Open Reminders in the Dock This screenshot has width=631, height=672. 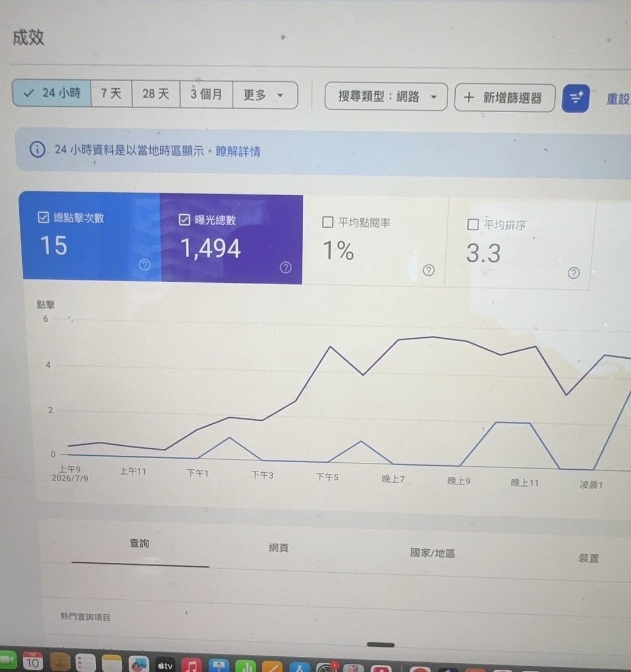[85, 663]
